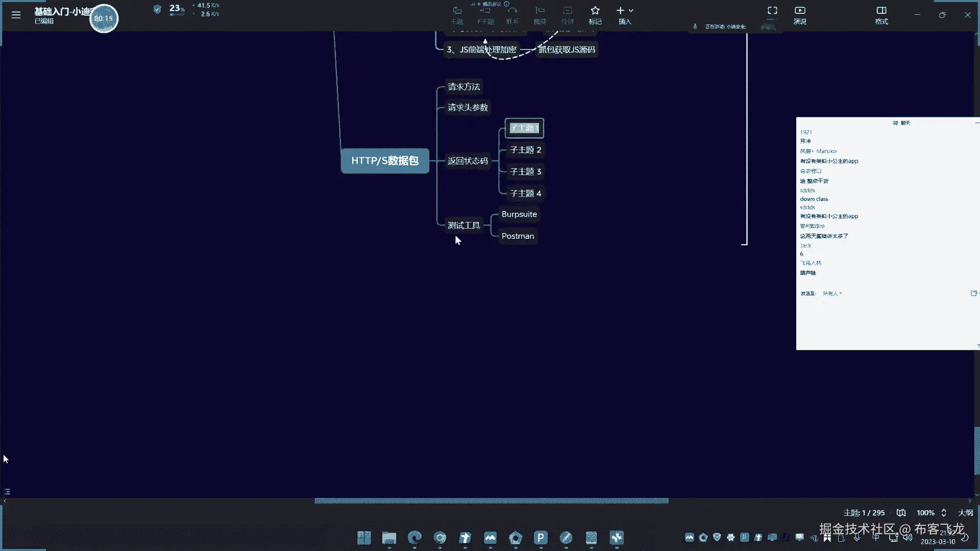Click the 概要 summary tool

pos(540,15)
